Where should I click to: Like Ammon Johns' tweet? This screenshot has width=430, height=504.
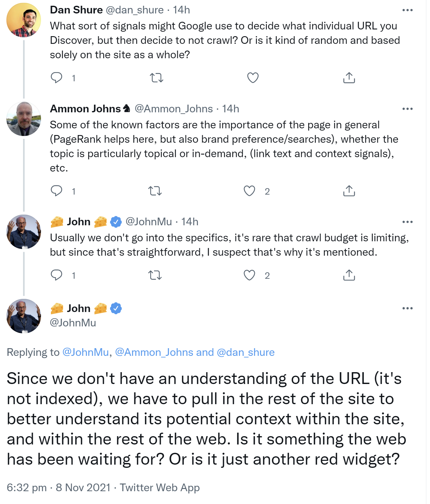click(x=249, y=191)
